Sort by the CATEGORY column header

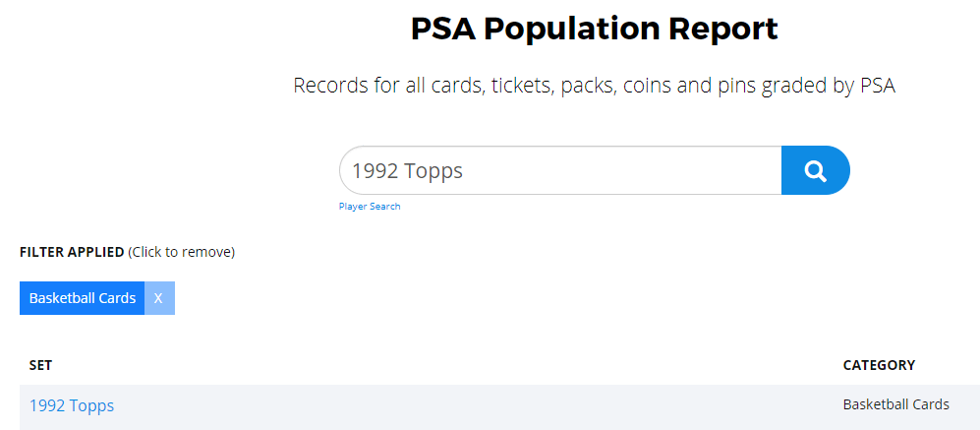coord(879,365)
